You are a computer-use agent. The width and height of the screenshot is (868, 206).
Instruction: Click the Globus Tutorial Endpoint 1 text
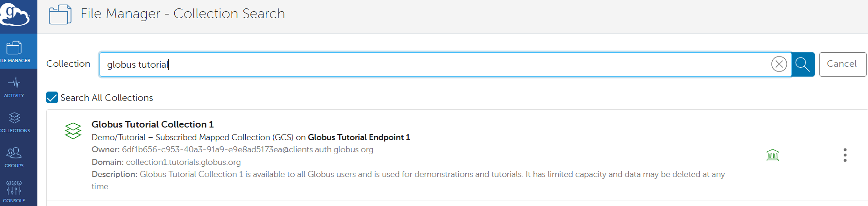[x=359, y=137]
